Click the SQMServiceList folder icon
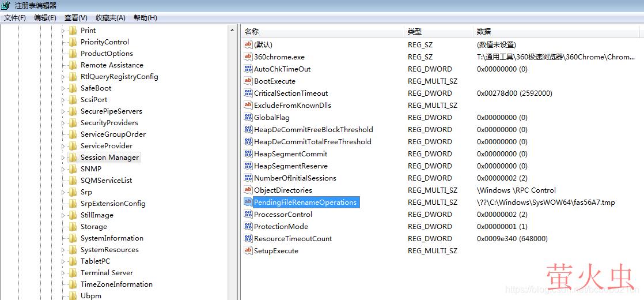The image size is (644, 300). tap(73, 180)
